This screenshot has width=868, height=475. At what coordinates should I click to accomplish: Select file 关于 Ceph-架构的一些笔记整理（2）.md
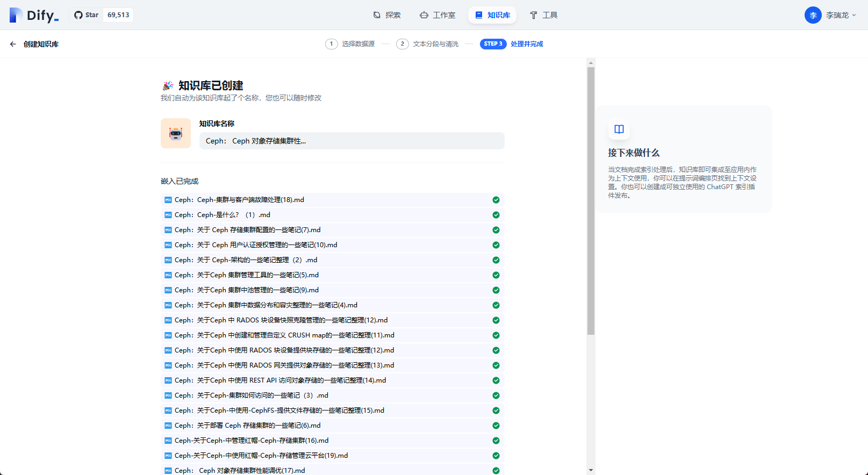tap(332, 260)
